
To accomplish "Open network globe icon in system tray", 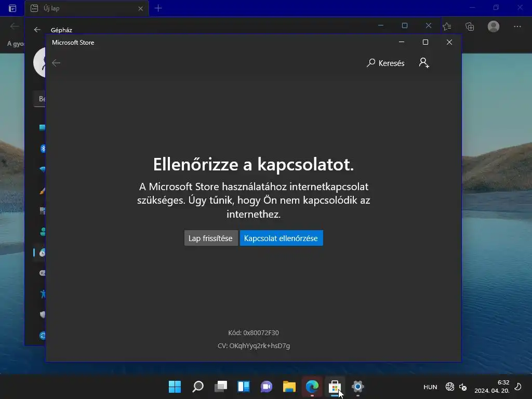I will tap(450, 387).
